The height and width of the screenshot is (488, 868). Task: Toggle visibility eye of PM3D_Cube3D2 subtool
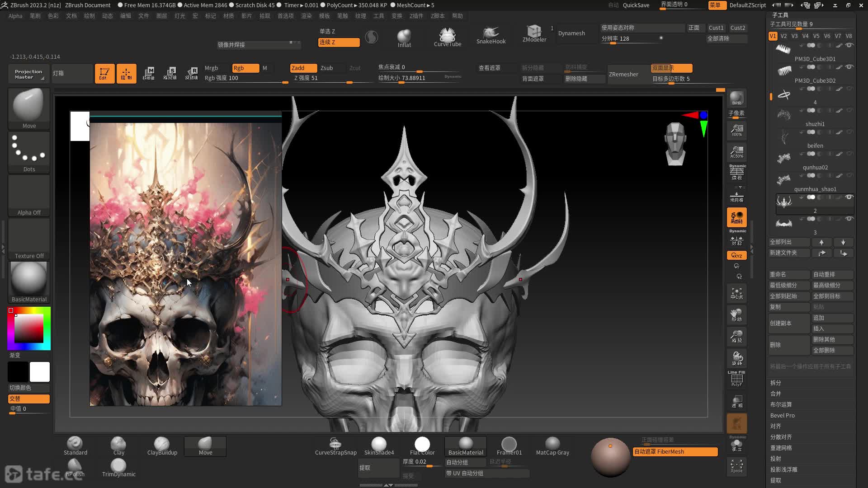tap(849, 67)
